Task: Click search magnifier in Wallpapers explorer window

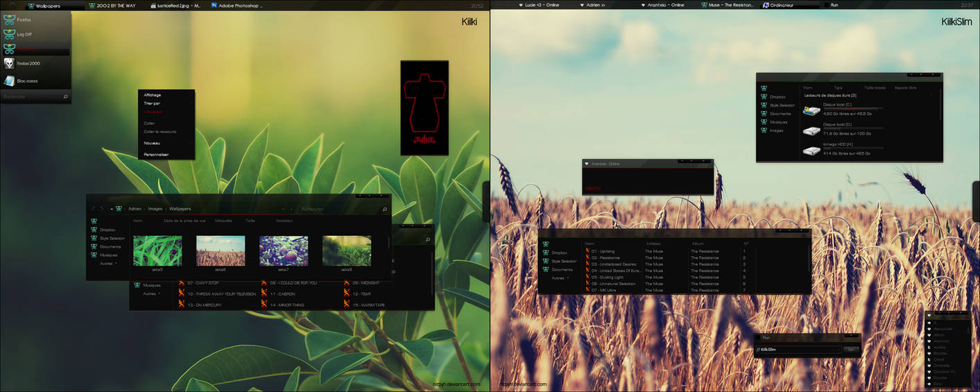Action: point(385,209)
